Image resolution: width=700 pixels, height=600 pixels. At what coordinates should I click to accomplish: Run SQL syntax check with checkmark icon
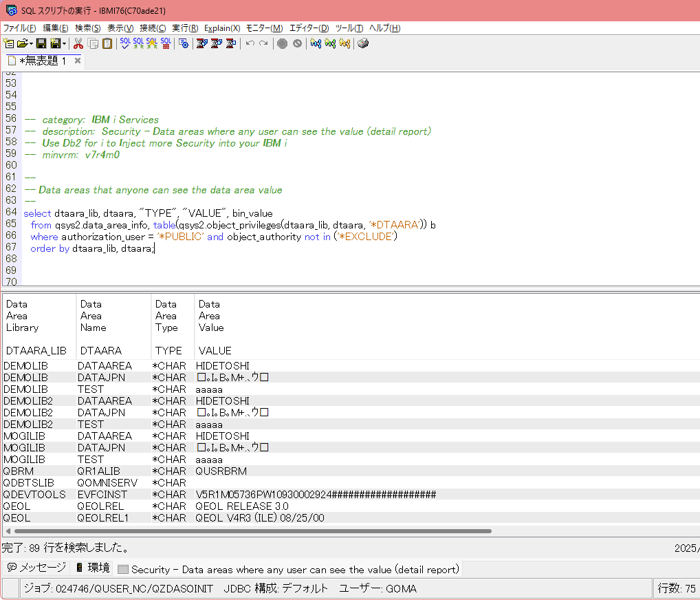click(x=125, y=43)
